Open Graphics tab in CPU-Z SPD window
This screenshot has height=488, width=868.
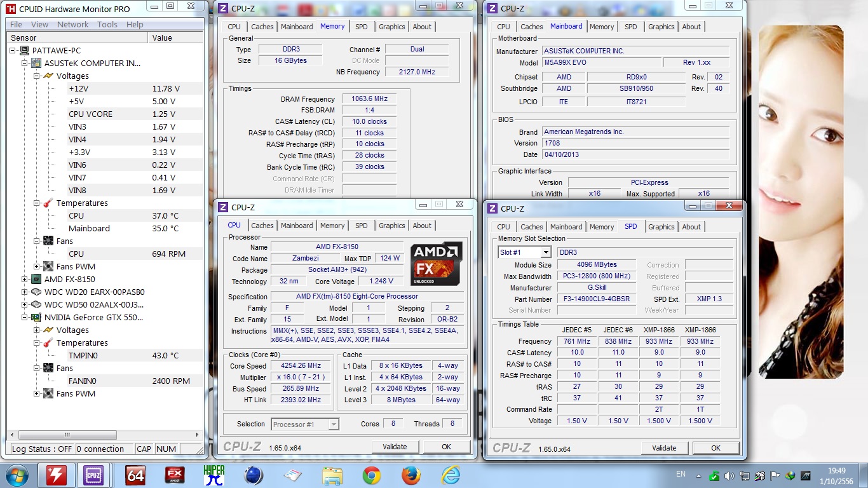point(661,227)
